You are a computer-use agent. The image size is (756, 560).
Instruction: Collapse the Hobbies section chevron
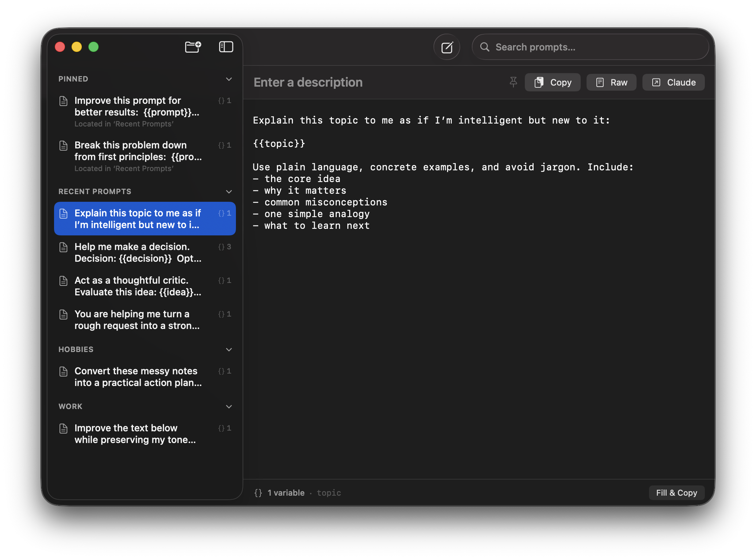click(229, 349)
